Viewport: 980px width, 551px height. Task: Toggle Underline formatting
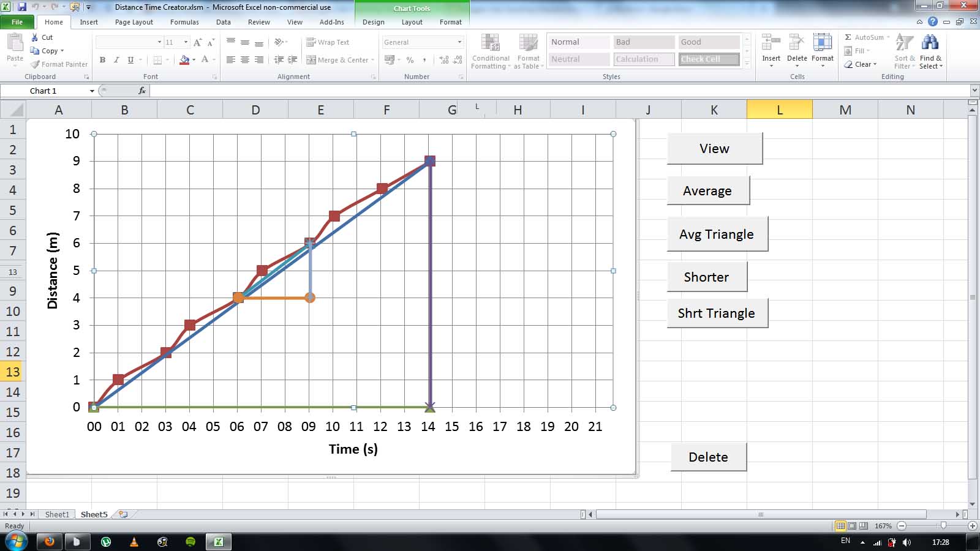tap(130, 60)
